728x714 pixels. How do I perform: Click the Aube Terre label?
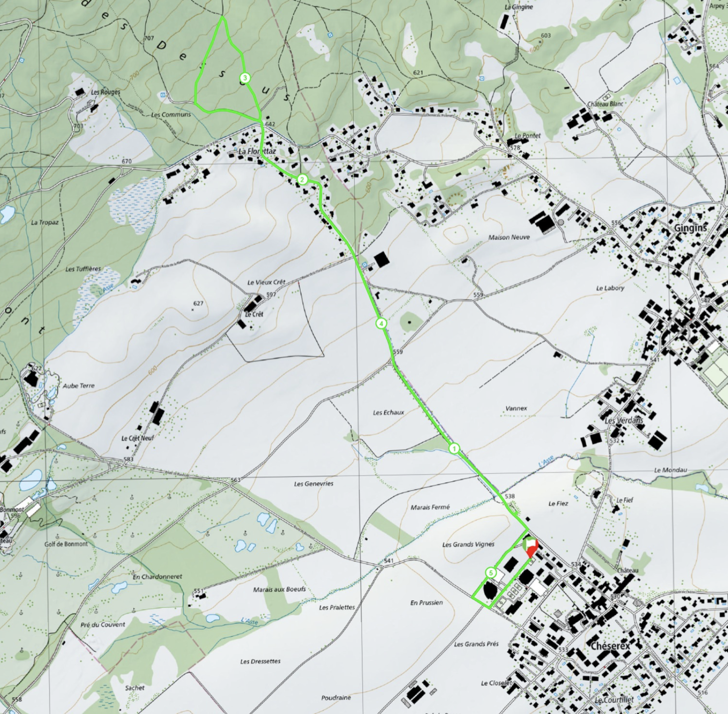(78, 385)
